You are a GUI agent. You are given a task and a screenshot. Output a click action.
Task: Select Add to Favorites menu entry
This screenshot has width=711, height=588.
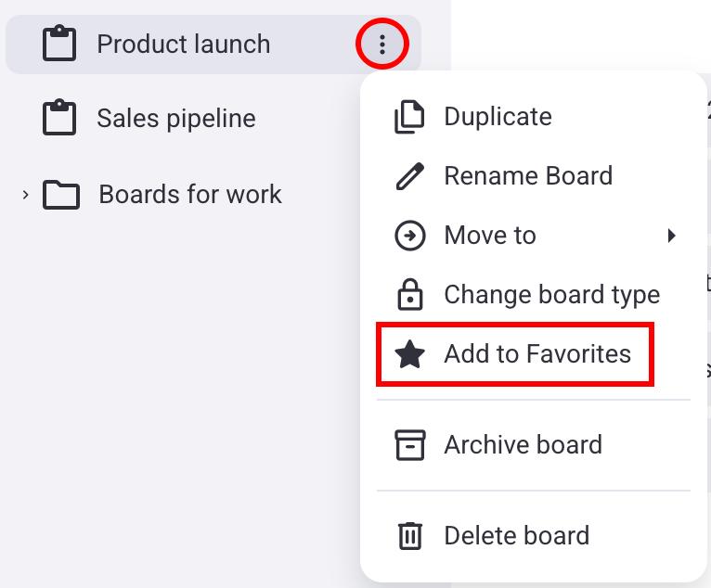537,354
